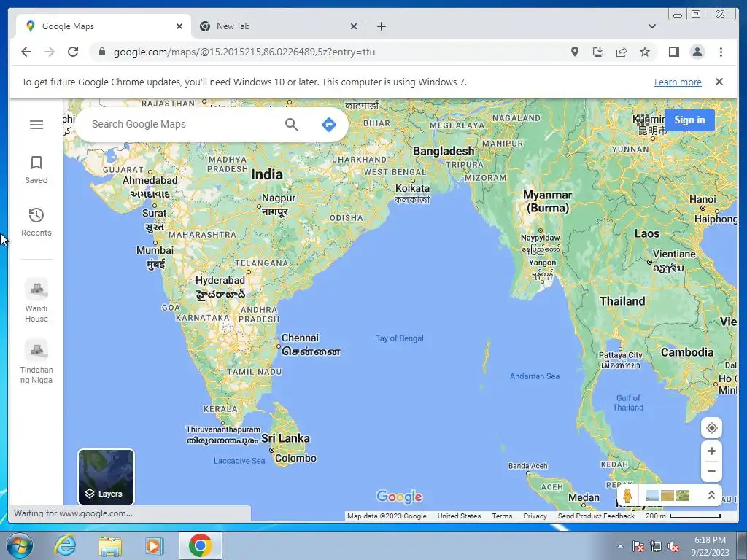
Task: Zoom in with the plus button
Action: (x=711, y=451)
